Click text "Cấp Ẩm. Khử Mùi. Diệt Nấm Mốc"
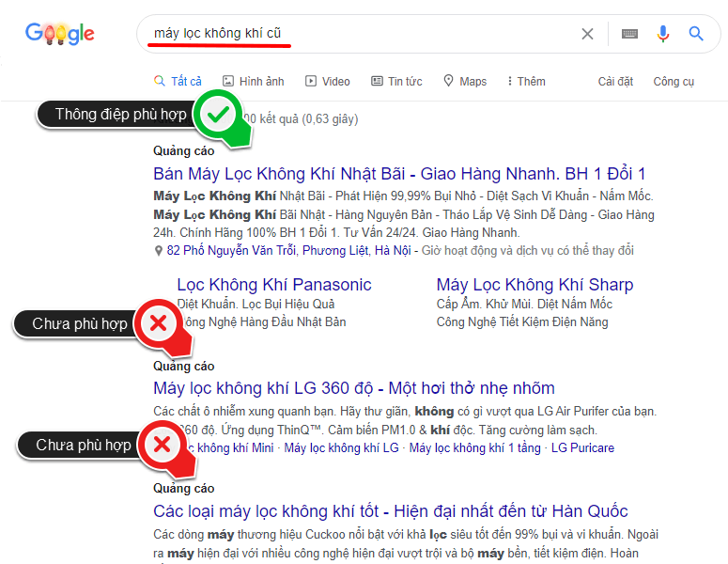Image resolution: width=728 pixels, height=564 pixels. point(524,304)
